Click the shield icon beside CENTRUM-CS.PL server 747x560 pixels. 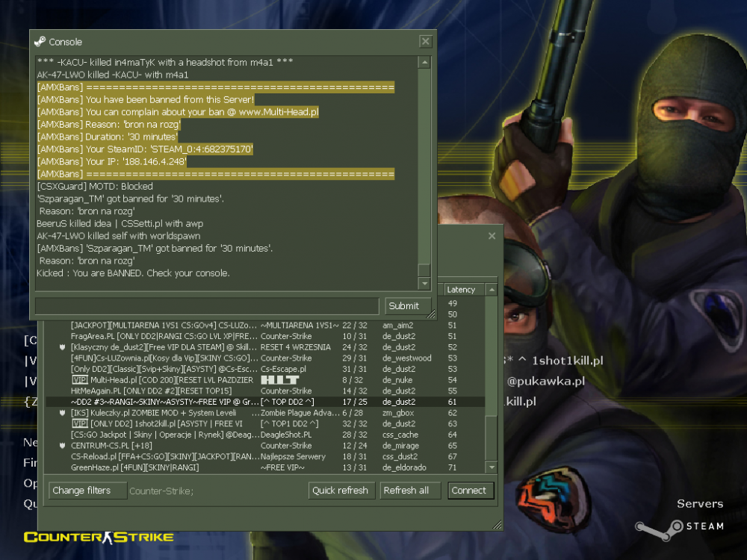63,445
